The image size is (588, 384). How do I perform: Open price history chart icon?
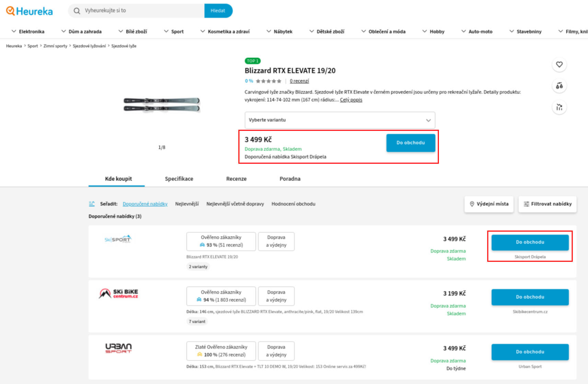click(x=559, y=107)
